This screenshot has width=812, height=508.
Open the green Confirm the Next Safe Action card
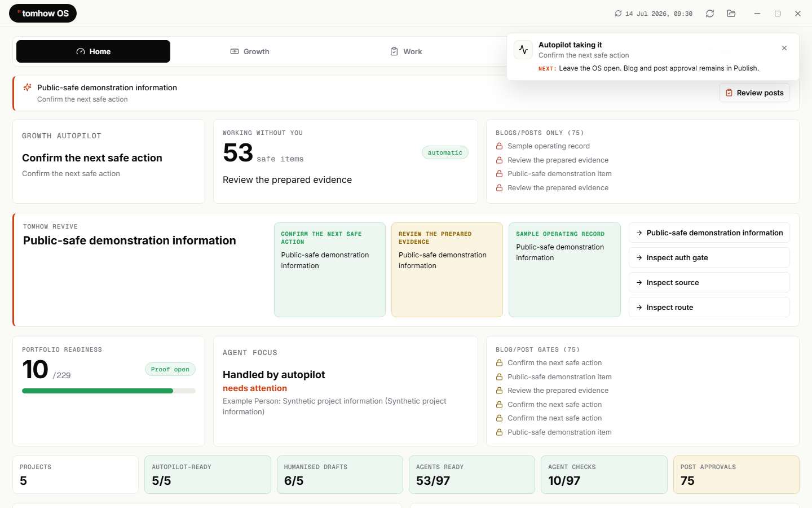(x=330, y=270)
